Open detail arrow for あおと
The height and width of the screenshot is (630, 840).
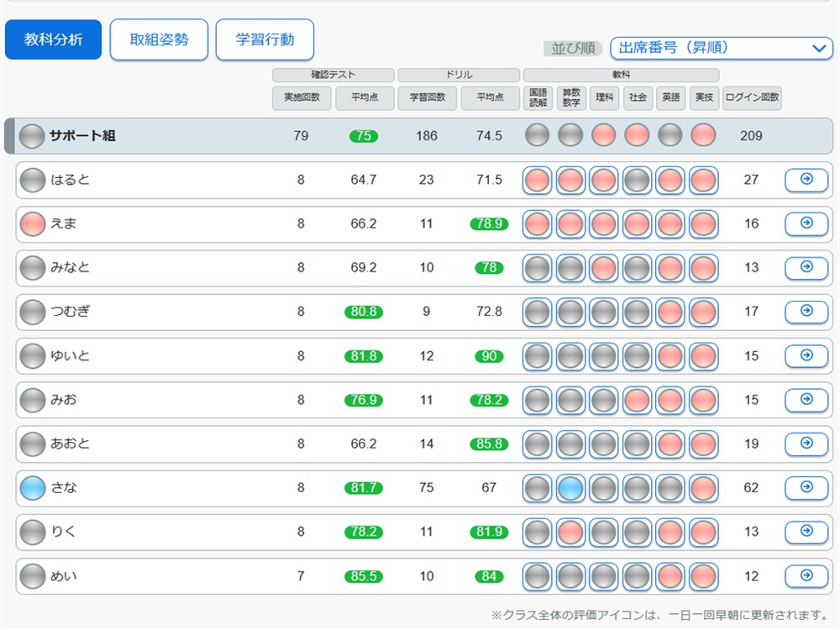806,444
